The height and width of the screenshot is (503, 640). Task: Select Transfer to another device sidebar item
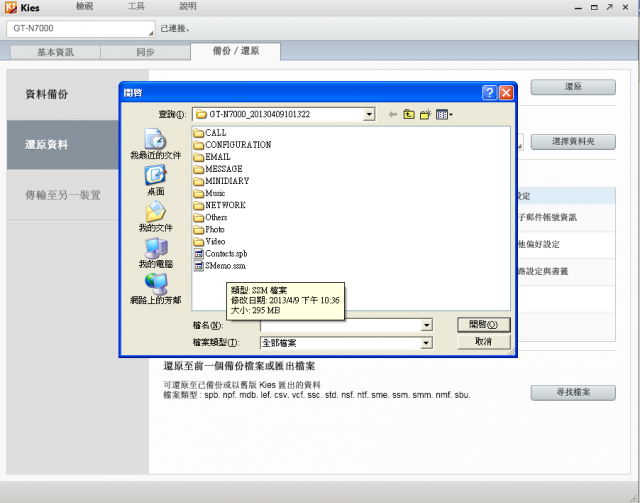coord(62,195)
